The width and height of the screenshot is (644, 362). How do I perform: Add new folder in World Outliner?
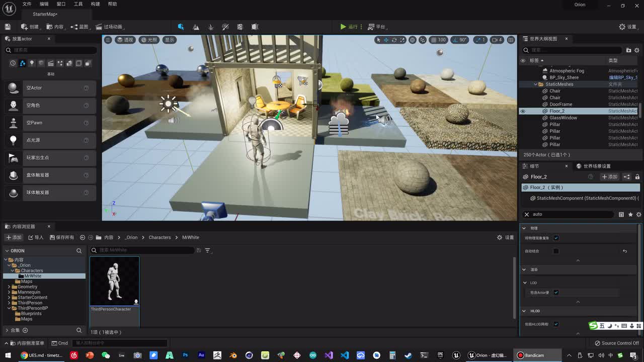[628, 50]
